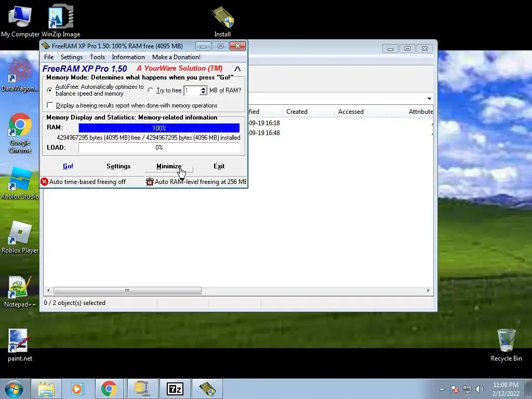This screenshot has width=532, height=399.
Task: Sort by the Attributes column header
Action: 421,112
